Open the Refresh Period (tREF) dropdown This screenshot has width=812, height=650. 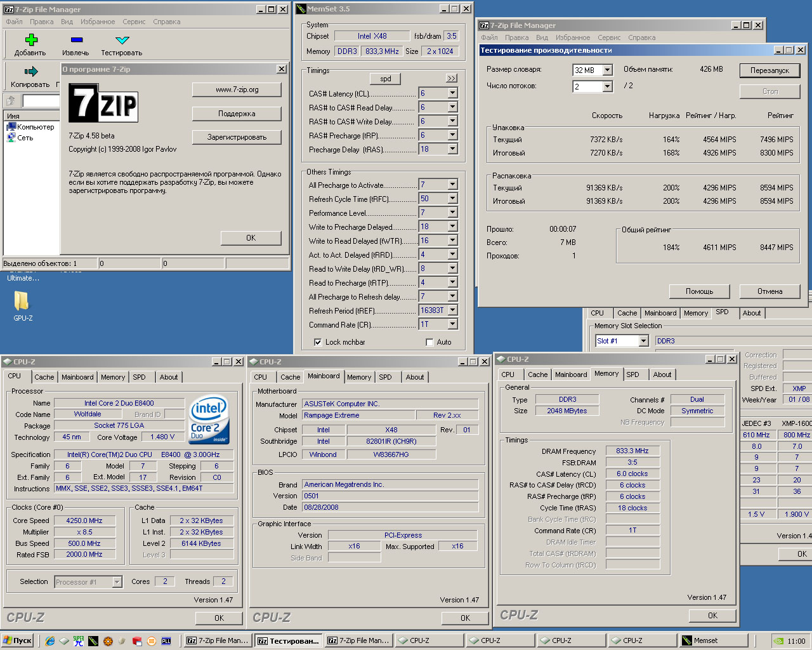tap(452, 310)
